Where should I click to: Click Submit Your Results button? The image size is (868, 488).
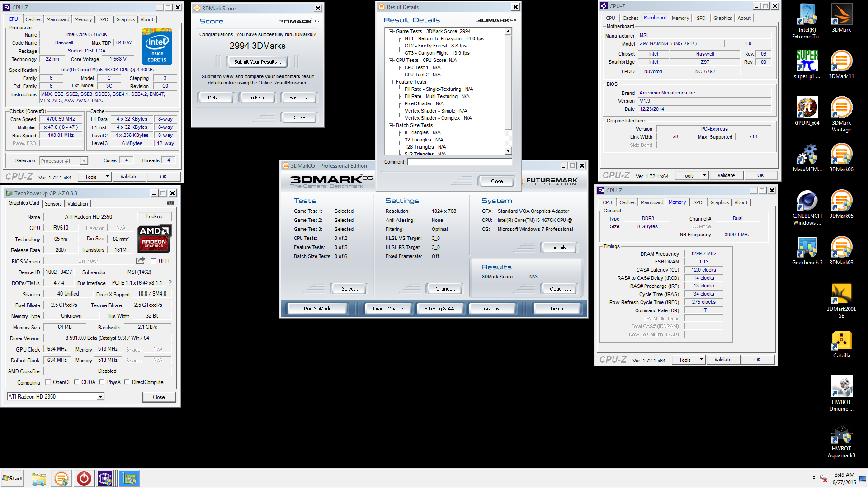coord(258,62)
